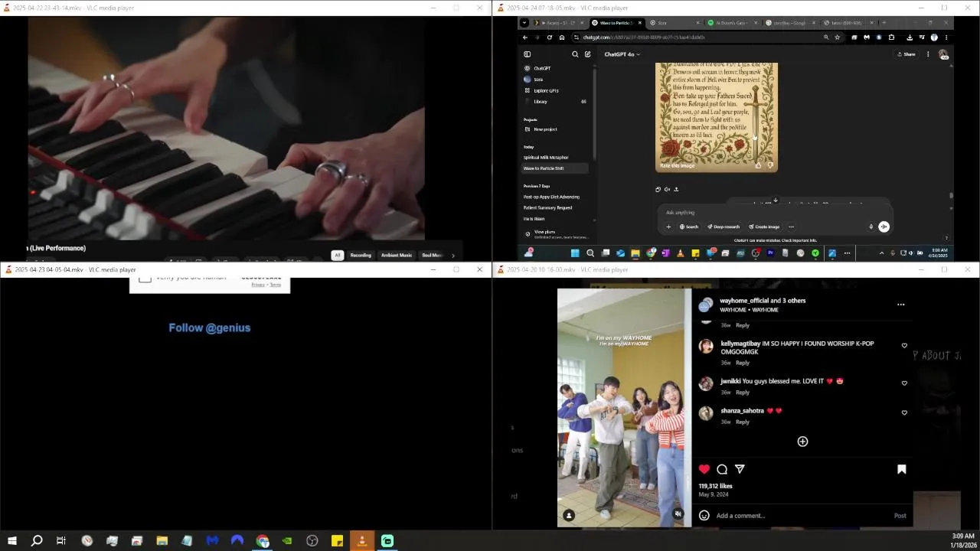
Task: Start a new chat with the compose icon
Action: click(x=587, y=54)
